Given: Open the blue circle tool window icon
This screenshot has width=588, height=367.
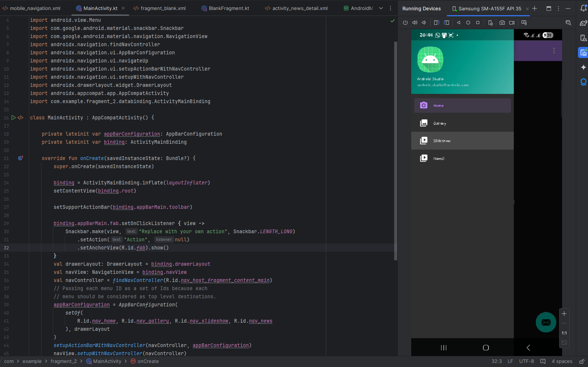Looking at the screenshot, I should point(584,82).
